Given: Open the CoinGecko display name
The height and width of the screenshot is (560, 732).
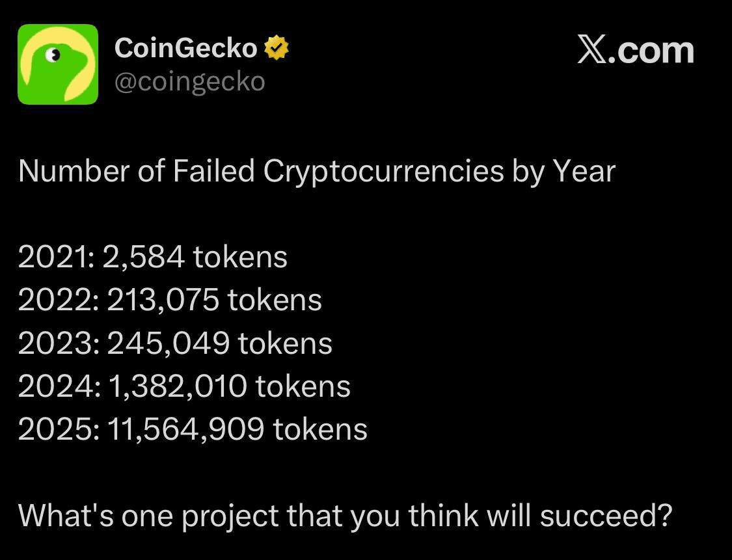Looking at the screenshot, I should click(186, 49).
